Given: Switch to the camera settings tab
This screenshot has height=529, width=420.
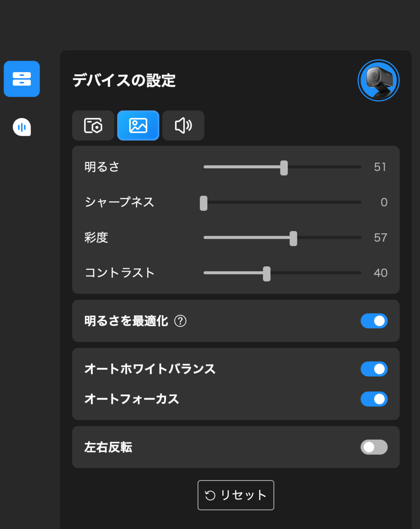Looking at the screenshot, I should pos(93,126).
